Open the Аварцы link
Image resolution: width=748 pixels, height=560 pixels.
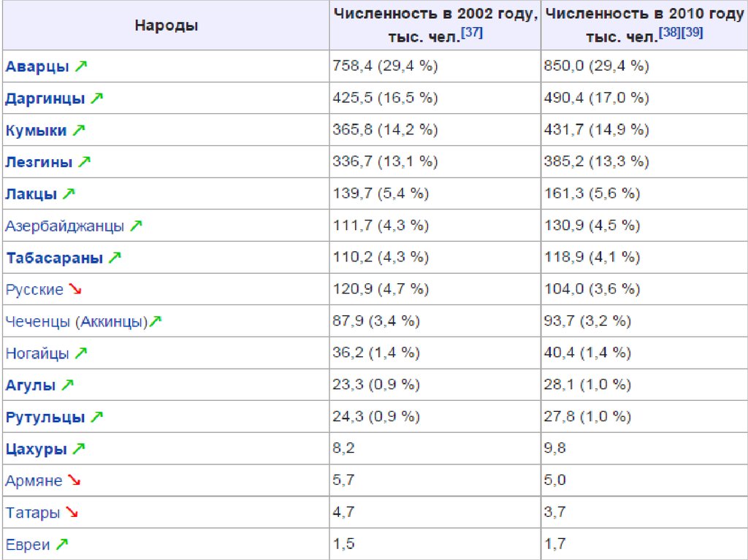coord(37,66)
